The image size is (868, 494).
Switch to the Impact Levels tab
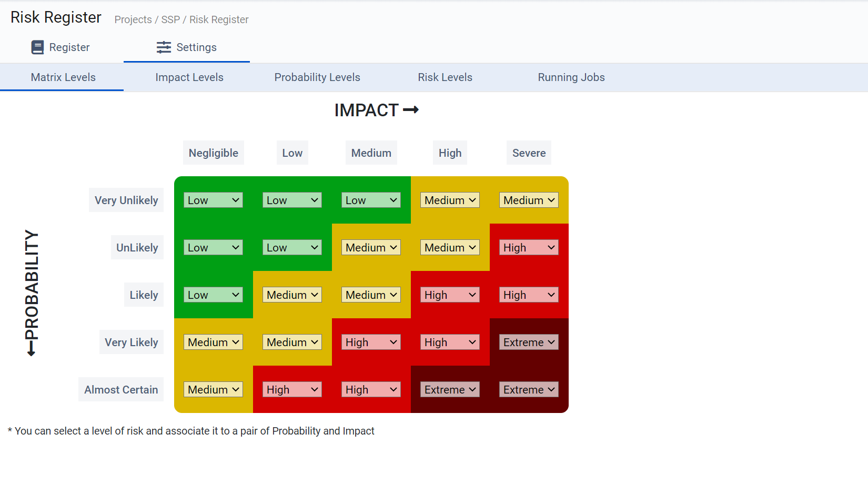click(189, 77)
